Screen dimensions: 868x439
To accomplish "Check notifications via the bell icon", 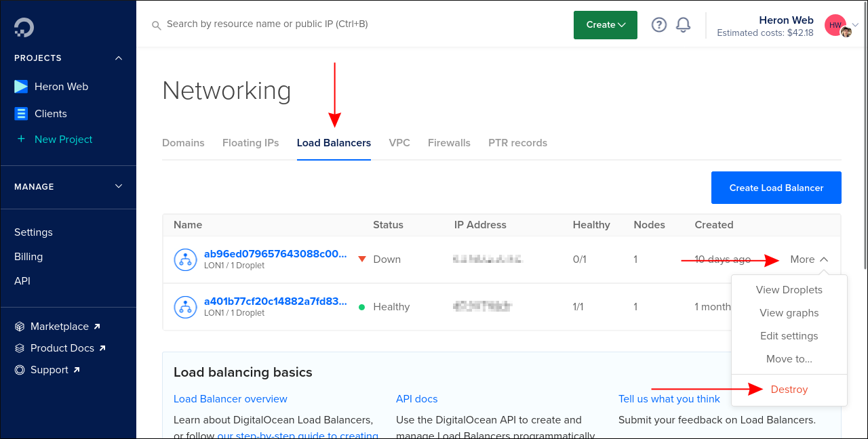I will [683, 24].
